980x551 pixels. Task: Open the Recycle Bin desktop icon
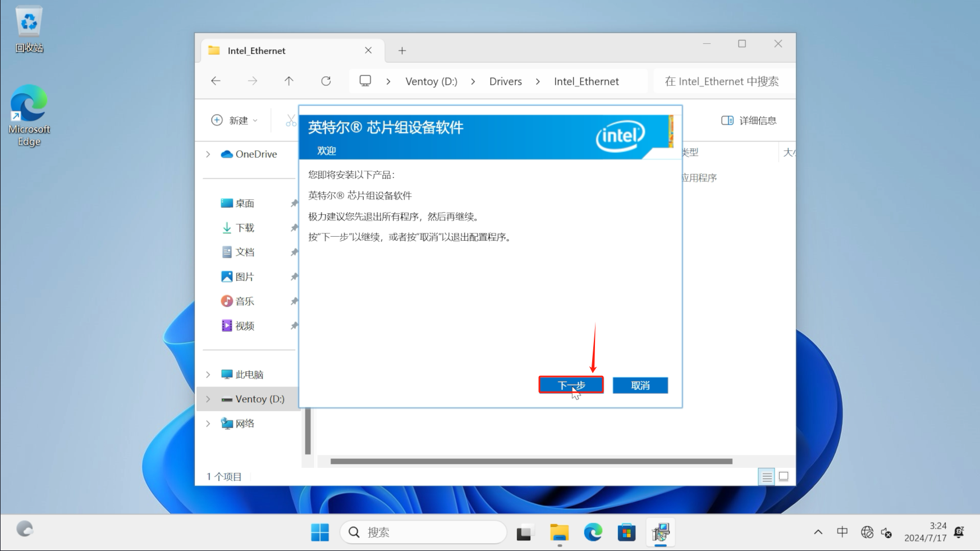[29, 30]
